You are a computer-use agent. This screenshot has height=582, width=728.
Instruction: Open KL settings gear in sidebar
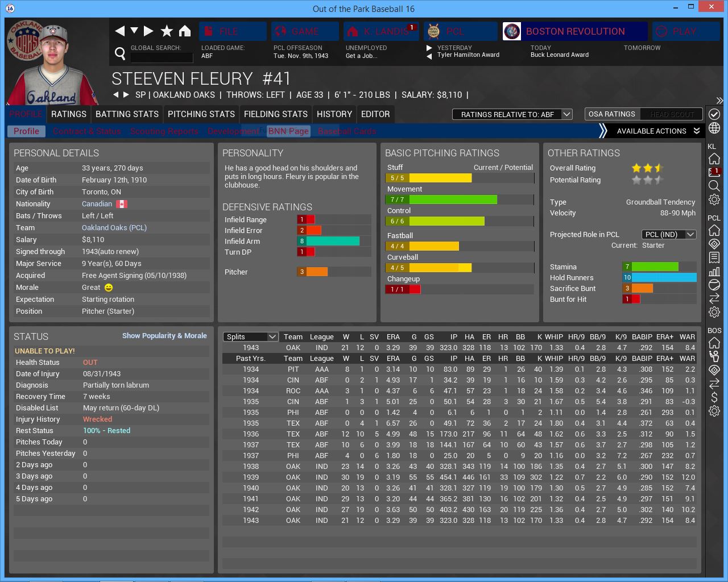714,199
